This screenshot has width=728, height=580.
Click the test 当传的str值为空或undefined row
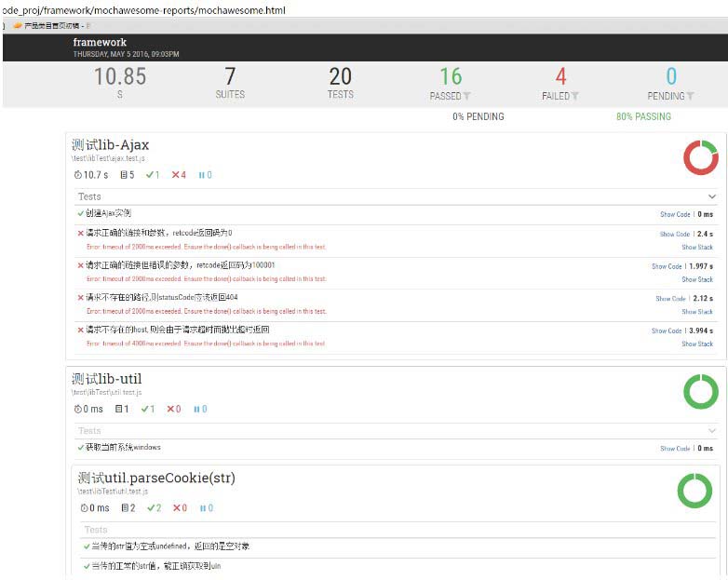[x=398, y=546]
